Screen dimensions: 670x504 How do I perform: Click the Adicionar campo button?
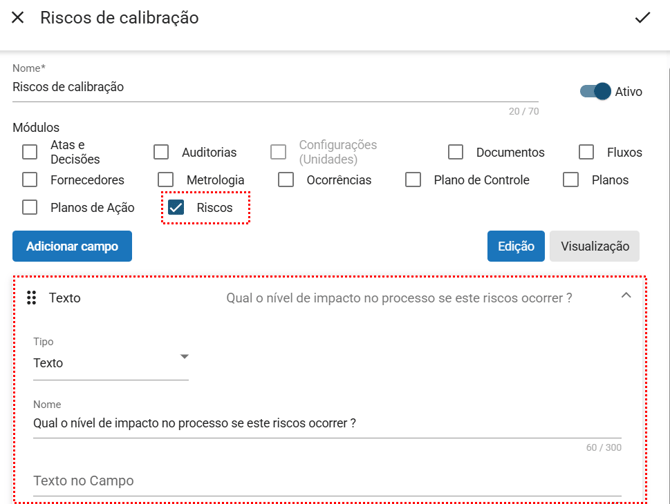pos(72,246)
